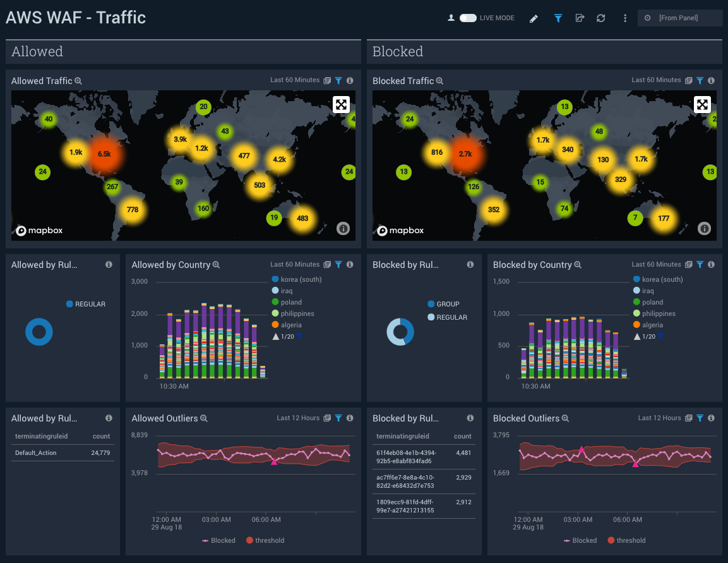Click the 6.5k cluster on Allowed Traffic map
The height and width of the screenshot is (563, 728).
coord(104,154)
